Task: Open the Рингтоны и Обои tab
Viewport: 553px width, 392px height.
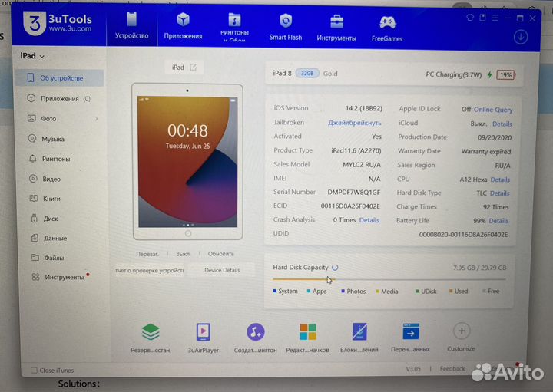Action: pyautogui.click(x=234, y=28)
